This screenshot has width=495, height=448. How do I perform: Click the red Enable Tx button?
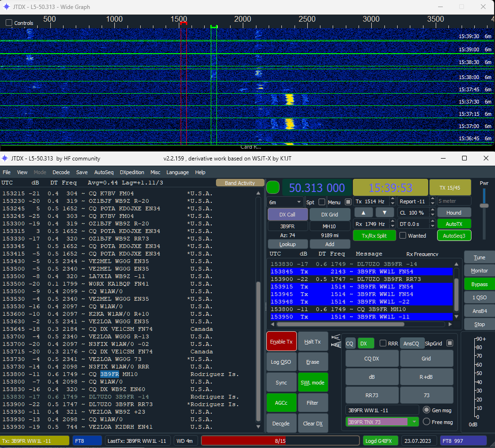[x=281, y=341]
